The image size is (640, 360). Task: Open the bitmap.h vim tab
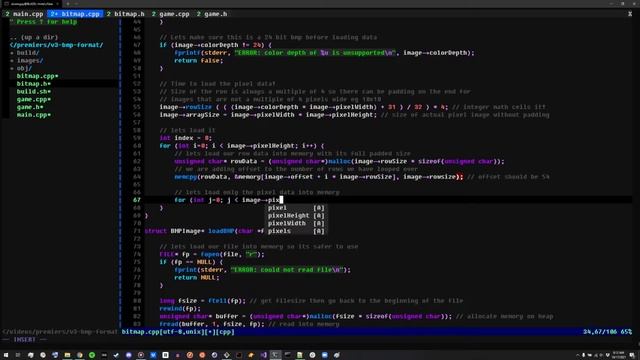click(126, 14)
